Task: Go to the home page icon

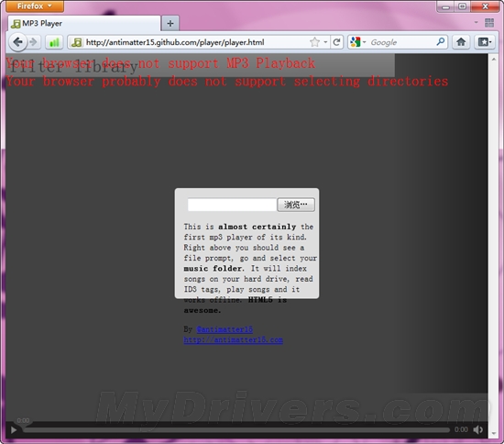Action: coord(461,42)
